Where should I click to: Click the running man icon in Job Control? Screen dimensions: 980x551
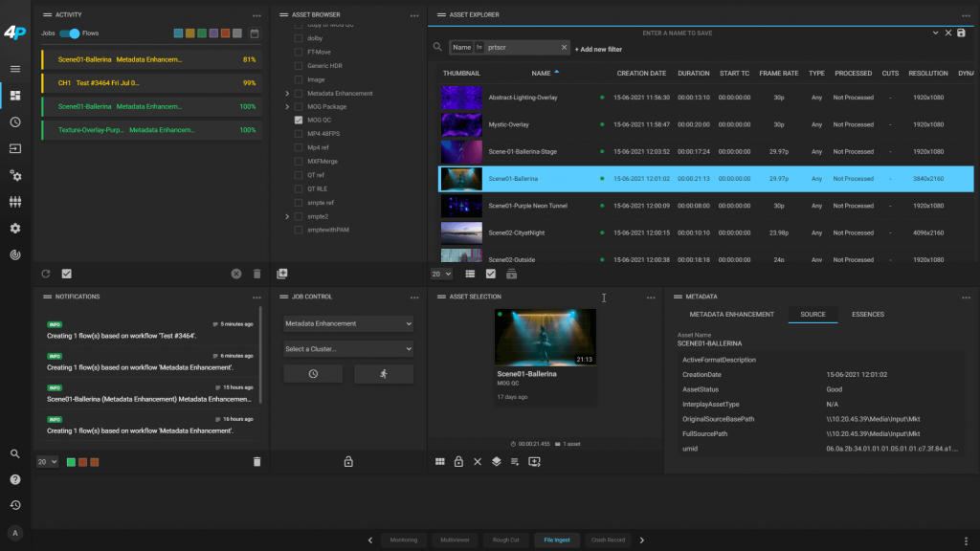[384, 374]
